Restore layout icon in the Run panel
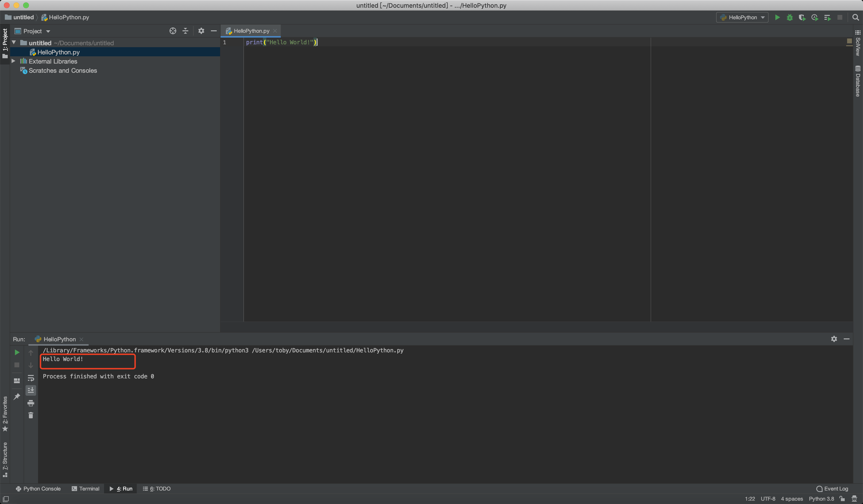The image size is (863, 504). click(x=17, y=380)
